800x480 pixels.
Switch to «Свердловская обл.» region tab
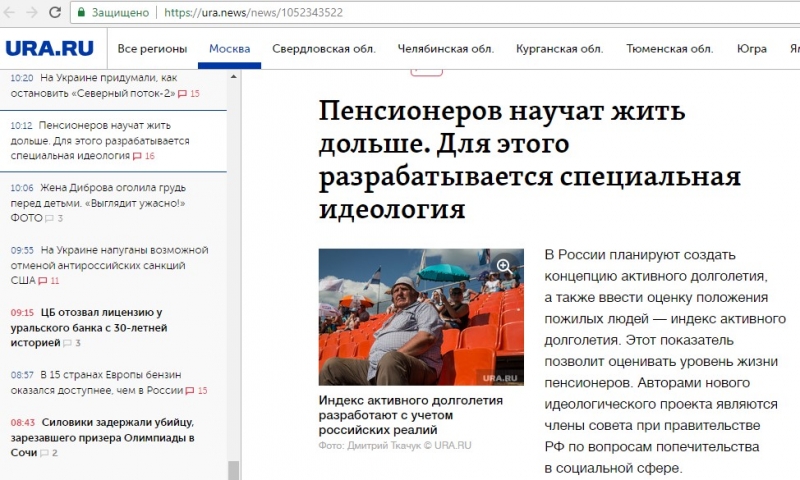tap(323, 49)
